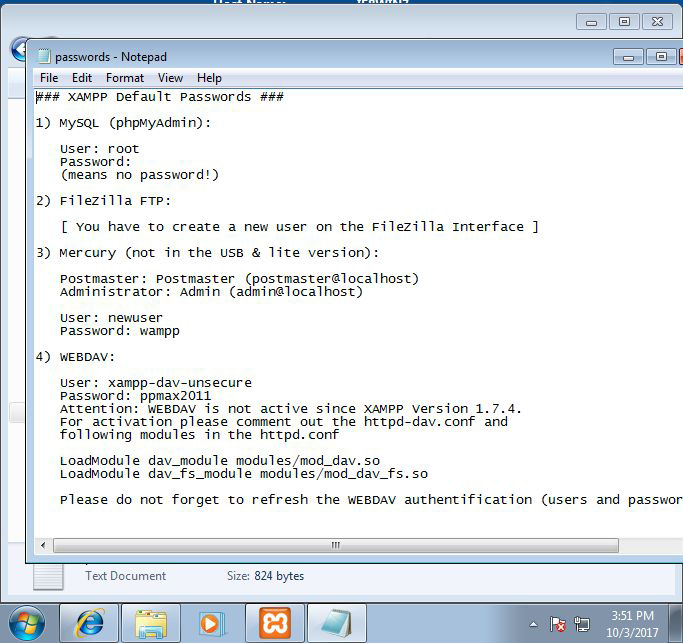Click the 'LoadModule dav_fs_module' line
The height and width of the screenshot is (643, 683).
coord(244,474)
